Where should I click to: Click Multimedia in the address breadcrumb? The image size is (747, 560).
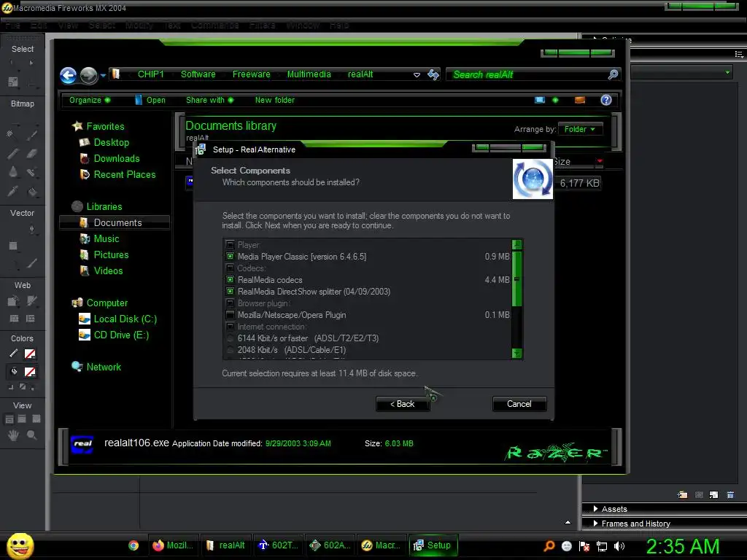309,74
